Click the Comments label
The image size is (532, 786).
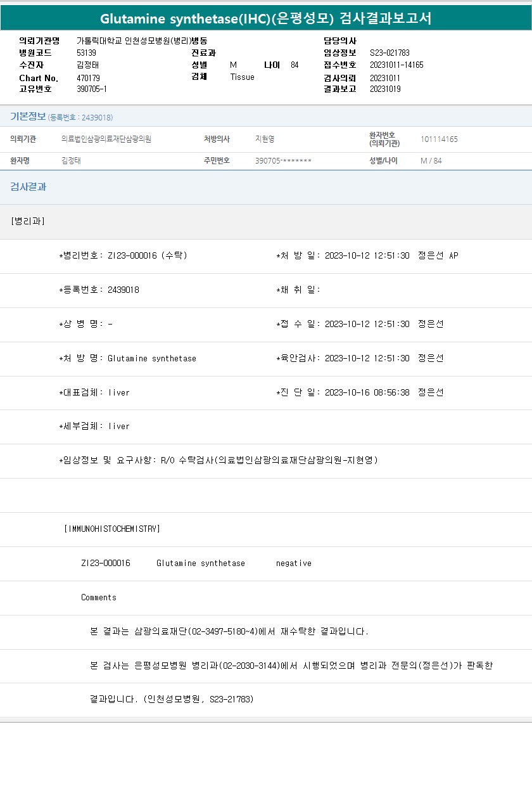99,598
